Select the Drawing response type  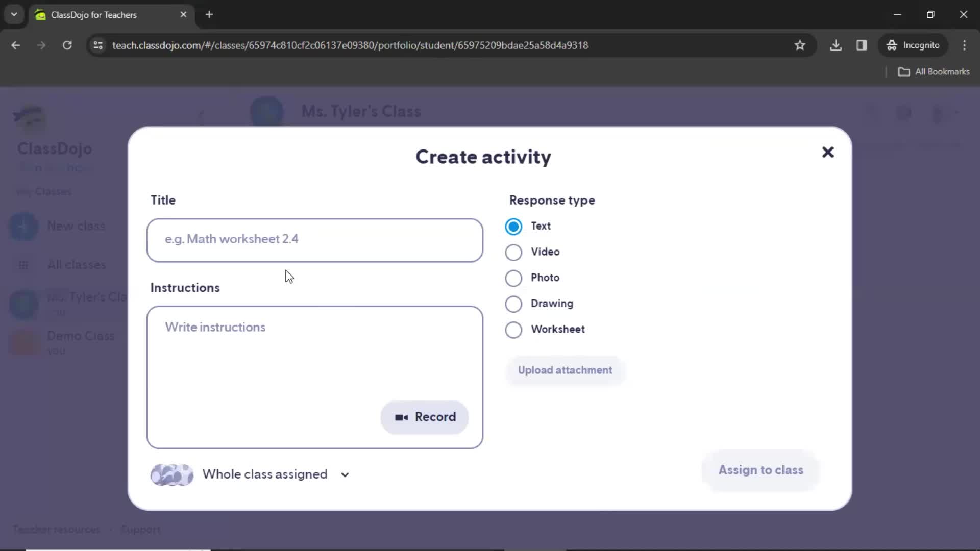click(x=514, y=304)
